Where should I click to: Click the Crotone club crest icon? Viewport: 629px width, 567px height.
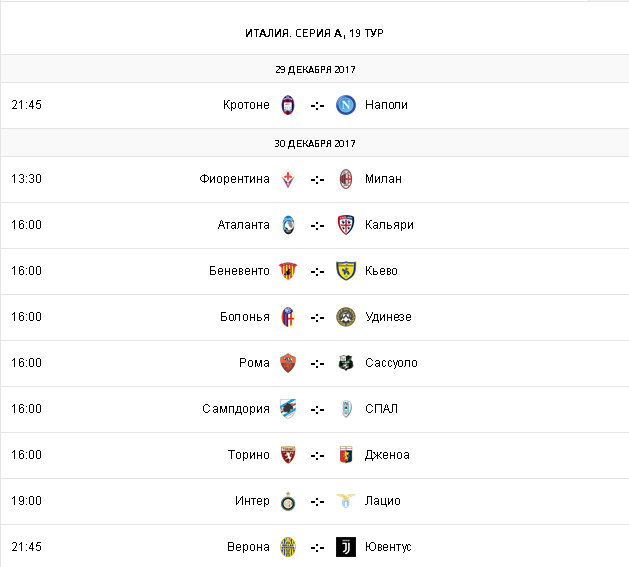click(288, 105)
